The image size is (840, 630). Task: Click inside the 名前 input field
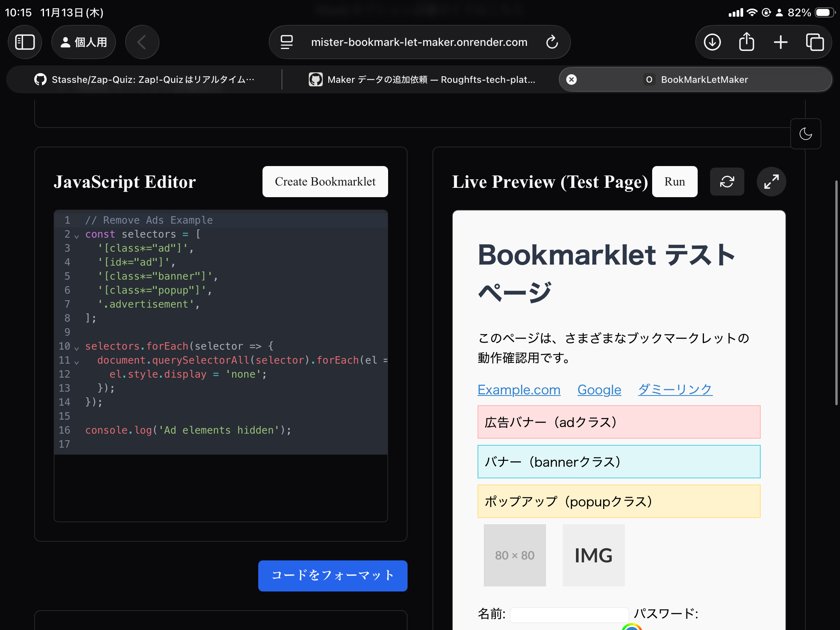[569, 614]
